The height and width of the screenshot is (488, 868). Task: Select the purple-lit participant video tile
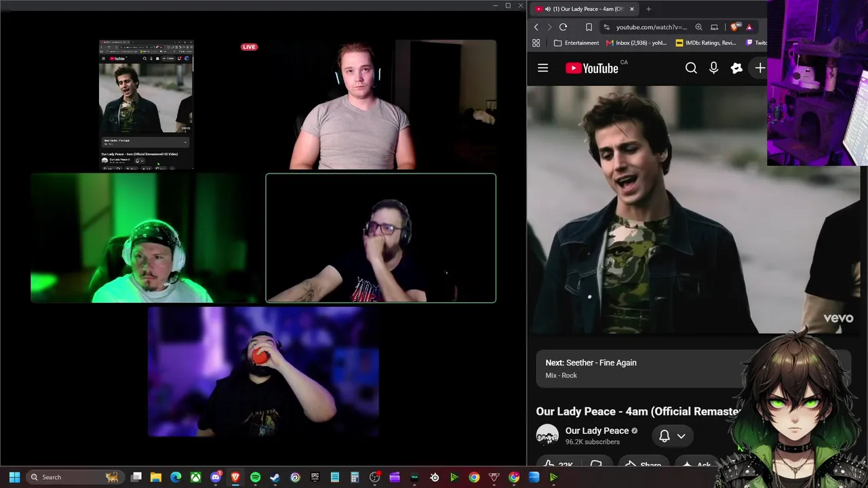click(263, 372)
